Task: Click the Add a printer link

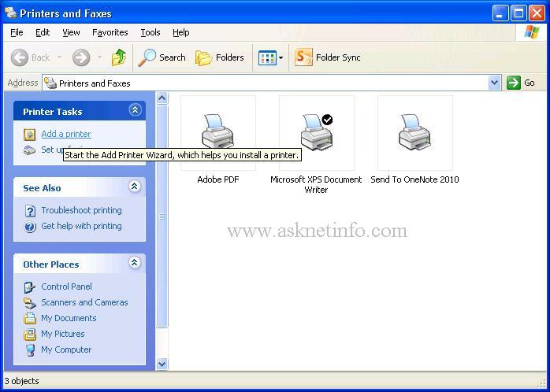Action: (66, 134)
